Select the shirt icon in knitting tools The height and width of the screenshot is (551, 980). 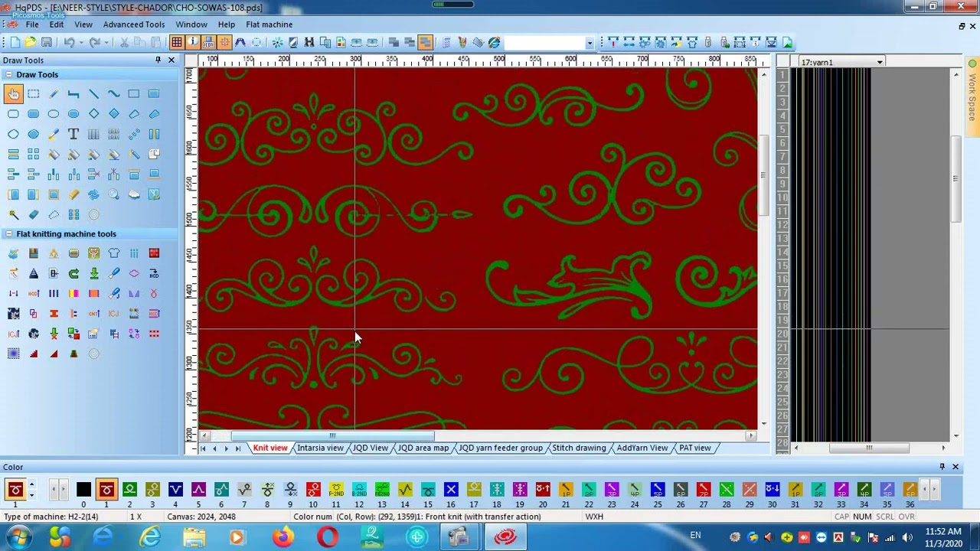114,253
